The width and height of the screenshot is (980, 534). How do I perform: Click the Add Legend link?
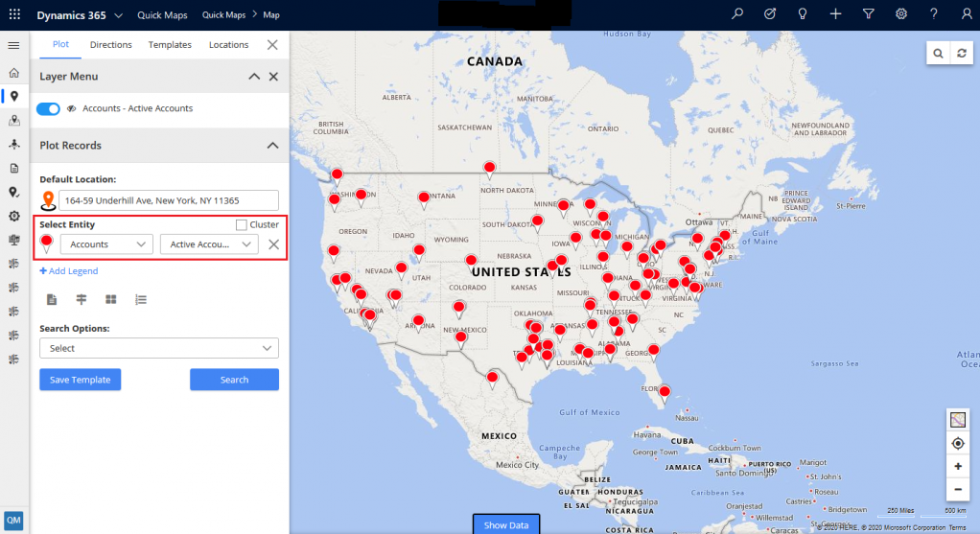click(69, 271)
